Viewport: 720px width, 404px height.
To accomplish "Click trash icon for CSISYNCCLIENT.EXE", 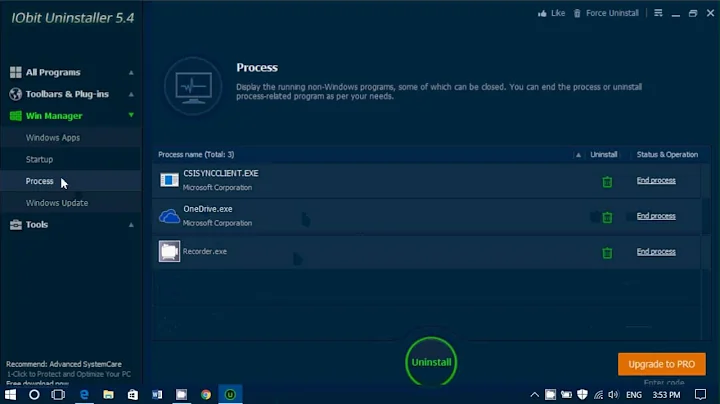I will pos(607,182).
